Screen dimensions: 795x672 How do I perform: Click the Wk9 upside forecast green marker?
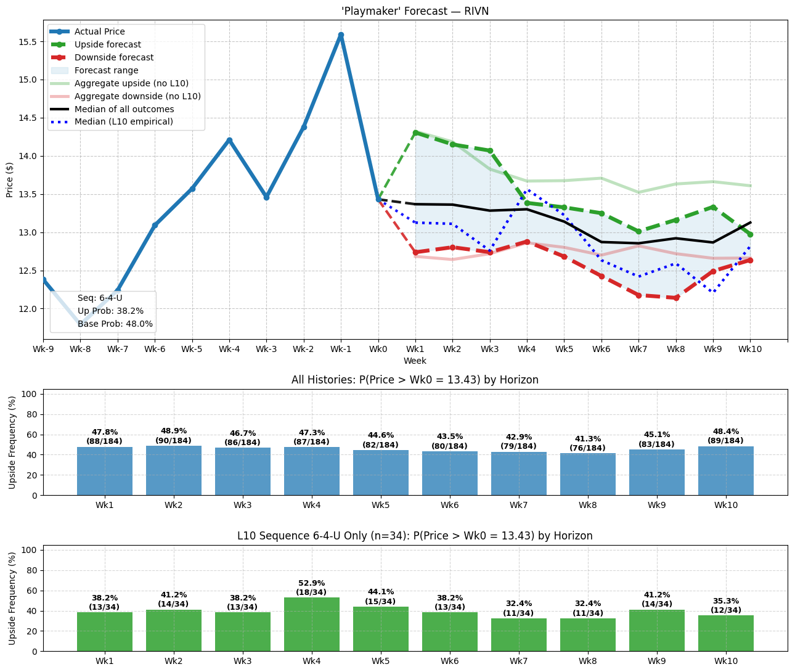point(713,208)
